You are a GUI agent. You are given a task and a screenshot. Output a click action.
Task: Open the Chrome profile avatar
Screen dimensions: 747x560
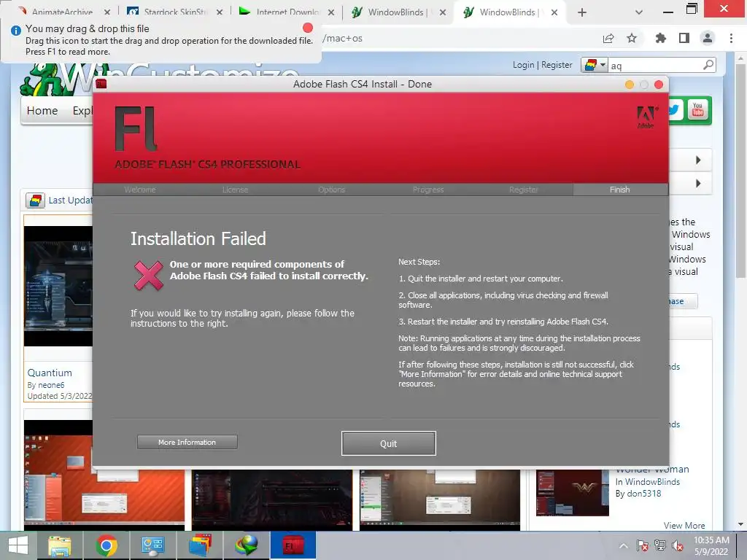click(708, 38)
